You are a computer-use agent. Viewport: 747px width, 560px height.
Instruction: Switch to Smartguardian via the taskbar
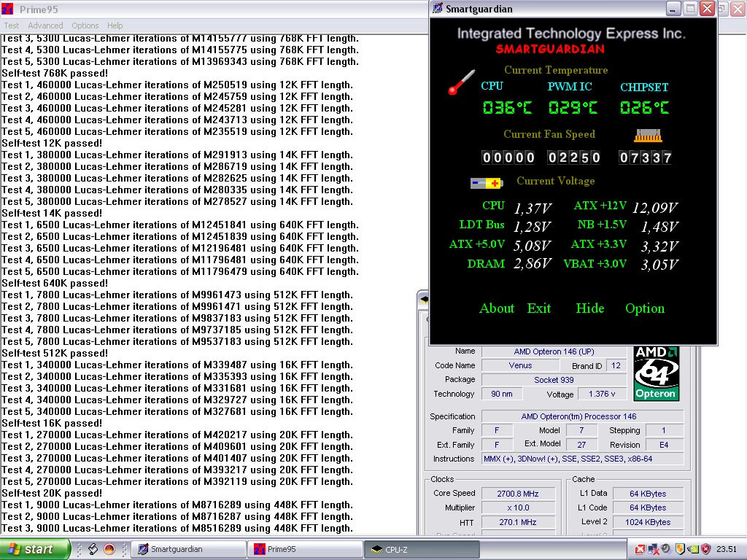[x=188, y=549]
